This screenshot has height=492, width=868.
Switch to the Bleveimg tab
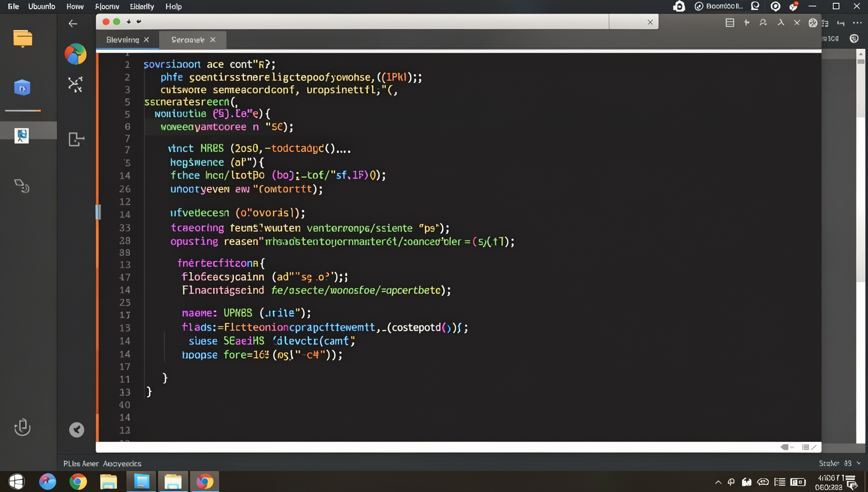point(123,40)
